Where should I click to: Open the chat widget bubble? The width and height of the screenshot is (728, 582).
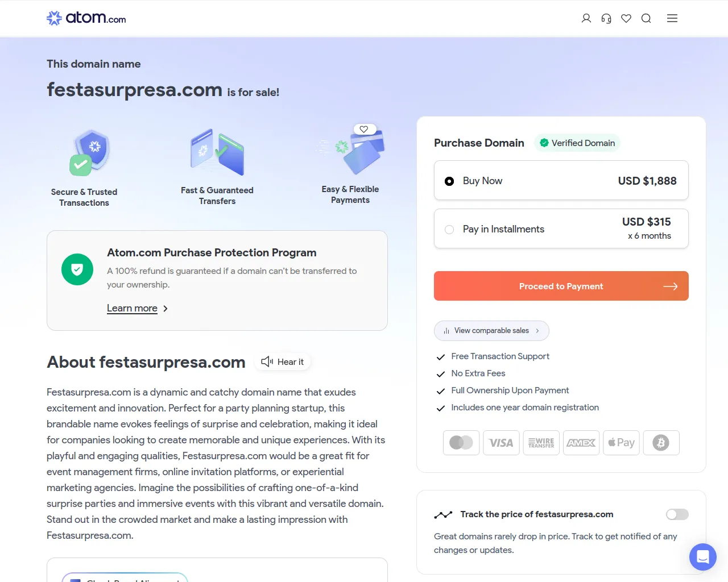[x=702, y=556]
